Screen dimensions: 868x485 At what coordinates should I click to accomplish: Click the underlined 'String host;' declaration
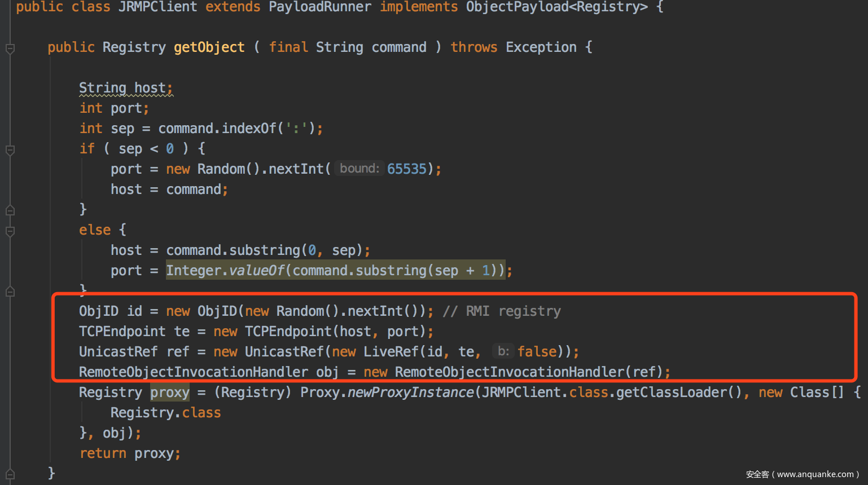126,88
